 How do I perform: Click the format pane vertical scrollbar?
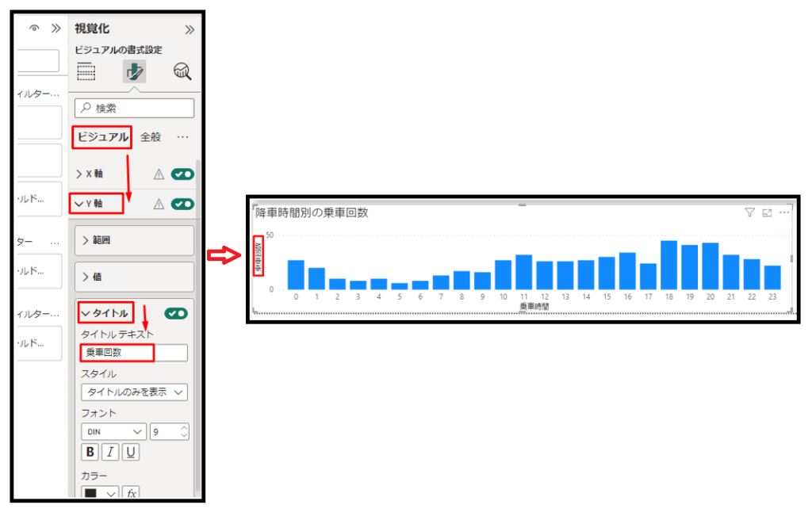click(197, 326)
